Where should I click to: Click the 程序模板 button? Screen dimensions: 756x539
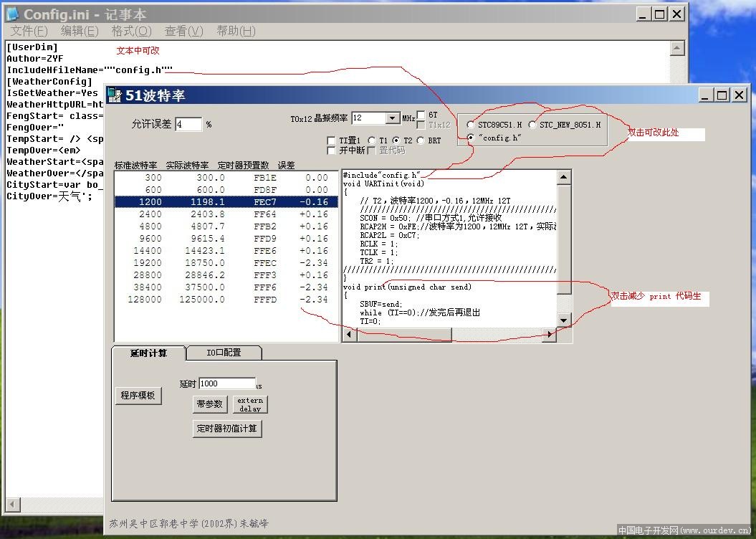point(138,396)
